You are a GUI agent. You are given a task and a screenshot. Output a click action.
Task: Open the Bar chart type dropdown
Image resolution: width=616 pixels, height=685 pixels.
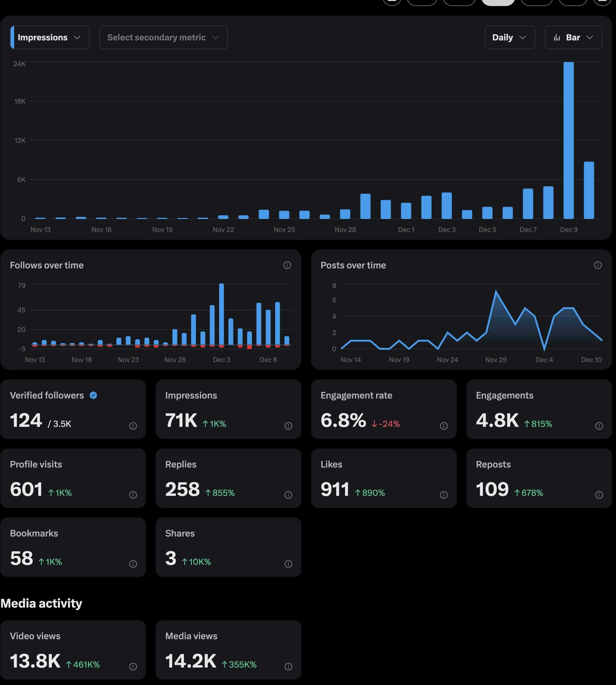pos(573,37)
